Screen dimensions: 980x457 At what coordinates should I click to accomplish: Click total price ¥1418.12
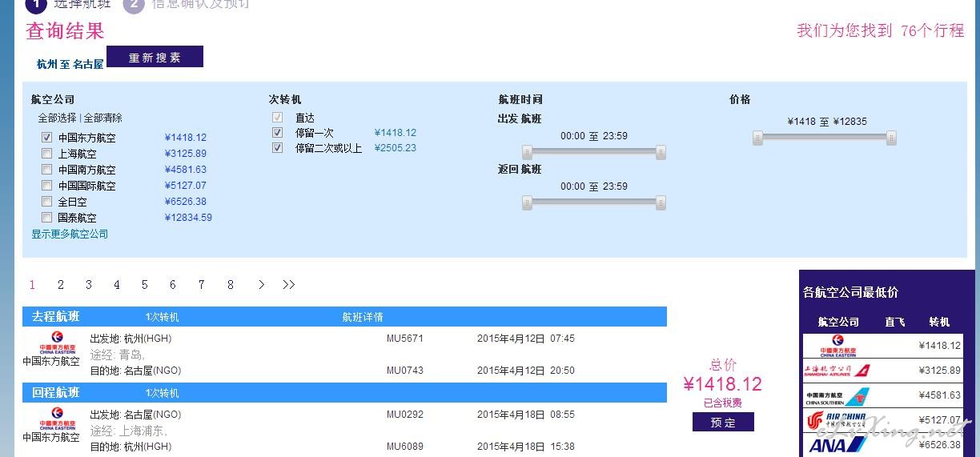point(722,384)
